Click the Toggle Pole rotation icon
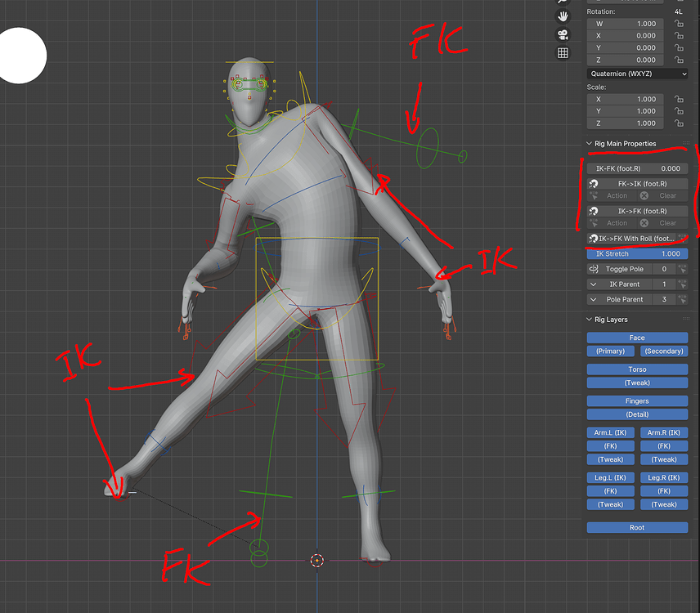This screenshot has height=613, width=700. [x=594, y=269]
